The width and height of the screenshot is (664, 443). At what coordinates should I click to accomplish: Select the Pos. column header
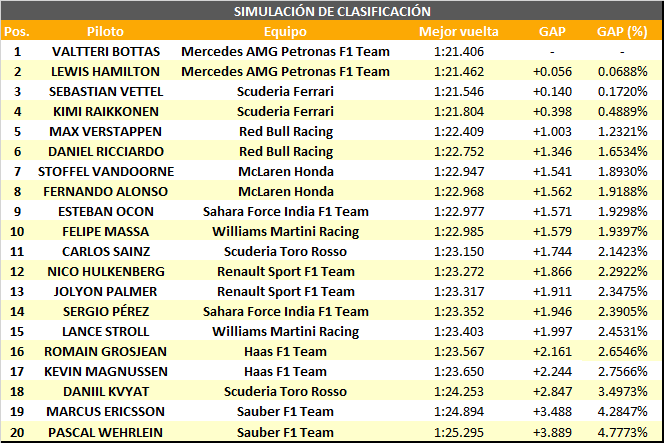point(17,31)
